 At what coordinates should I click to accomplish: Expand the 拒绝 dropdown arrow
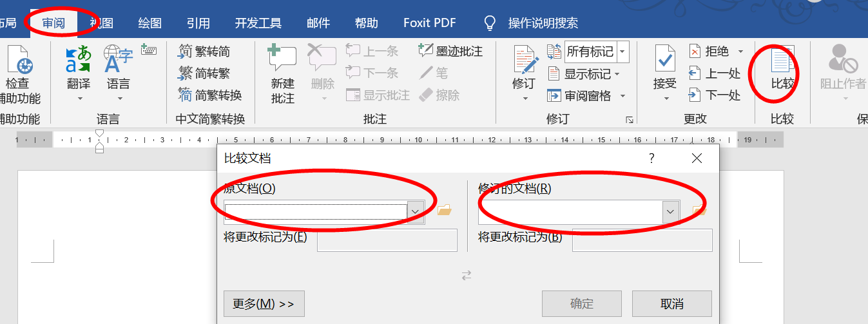[x=740, y=51]
